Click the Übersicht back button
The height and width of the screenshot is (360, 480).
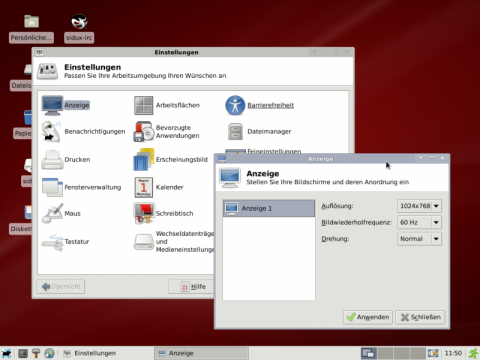(x=61, y=287)
